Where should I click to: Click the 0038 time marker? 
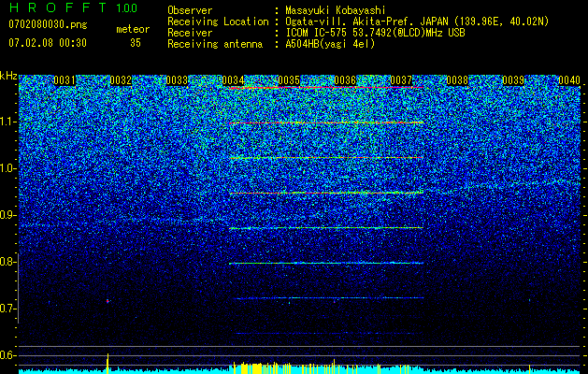[x=457, y=80]
